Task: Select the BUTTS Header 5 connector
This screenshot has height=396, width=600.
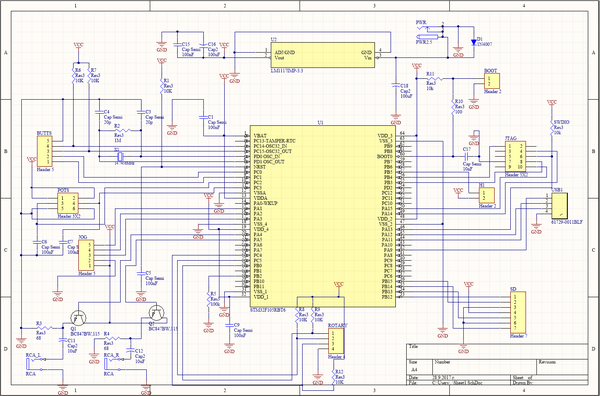Action: 44,151
